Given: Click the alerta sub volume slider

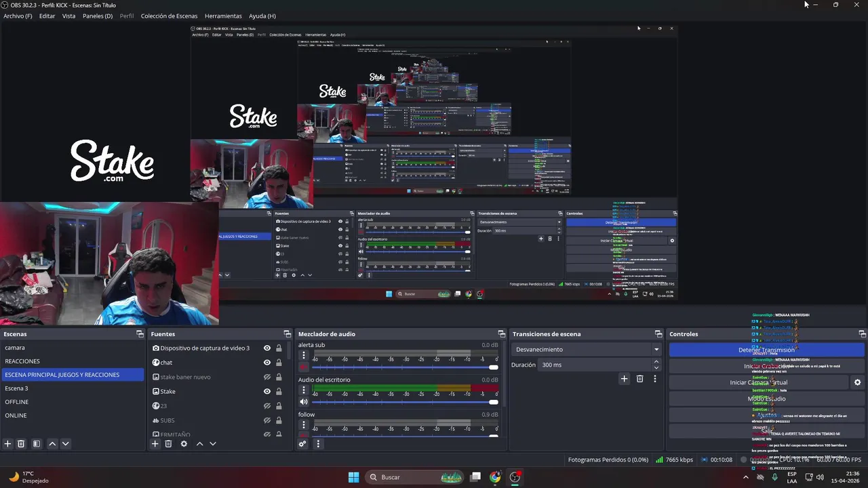Looking at the screenshot, I should pos(405,367).
